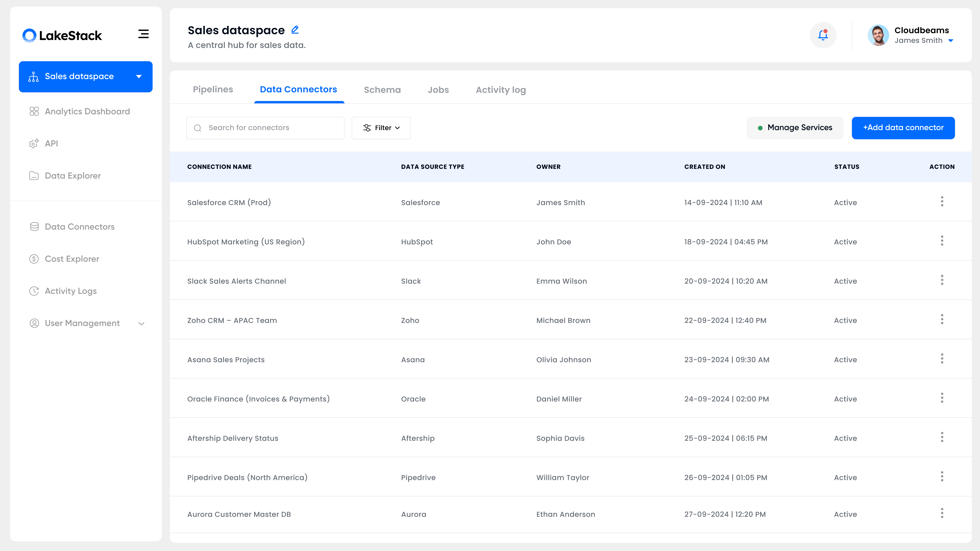Image resolution: width=980 pixels, height=551 pixels.
Task: Click the notification bell icon
Action: tap(823, 35)
